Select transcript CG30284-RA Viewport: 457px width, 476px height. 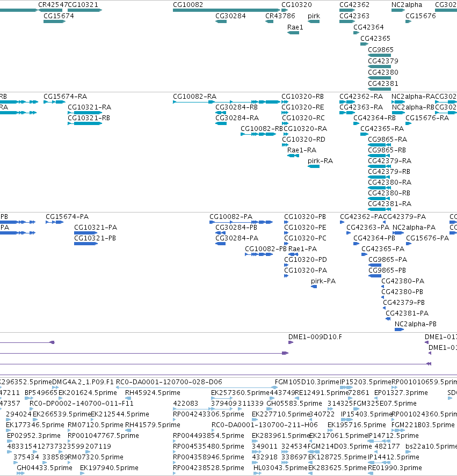point(221,123)
